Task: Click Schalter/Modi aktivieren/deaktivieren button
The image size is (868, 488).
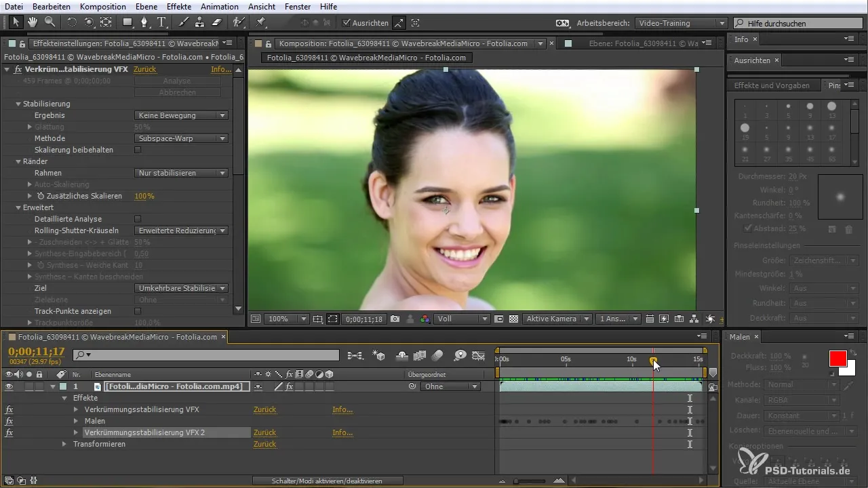Action: point(327,481)
